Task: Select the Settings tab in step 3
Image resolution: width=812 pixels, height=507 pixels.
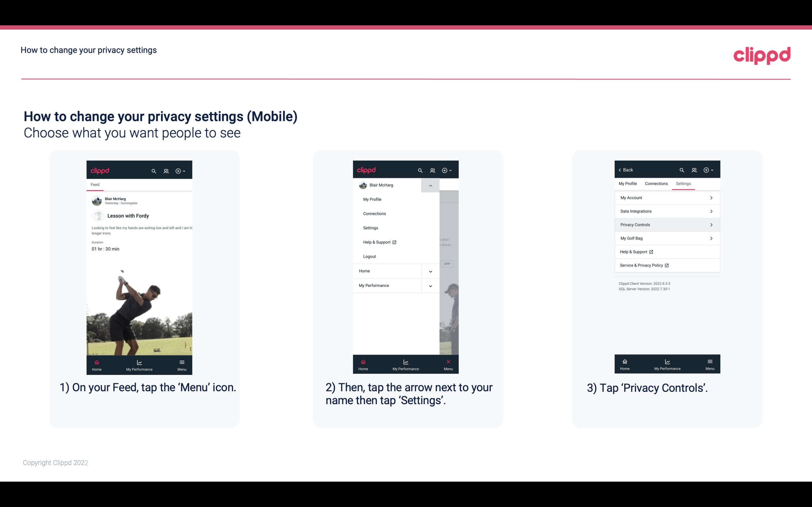Action: click(x=683, y=183)
